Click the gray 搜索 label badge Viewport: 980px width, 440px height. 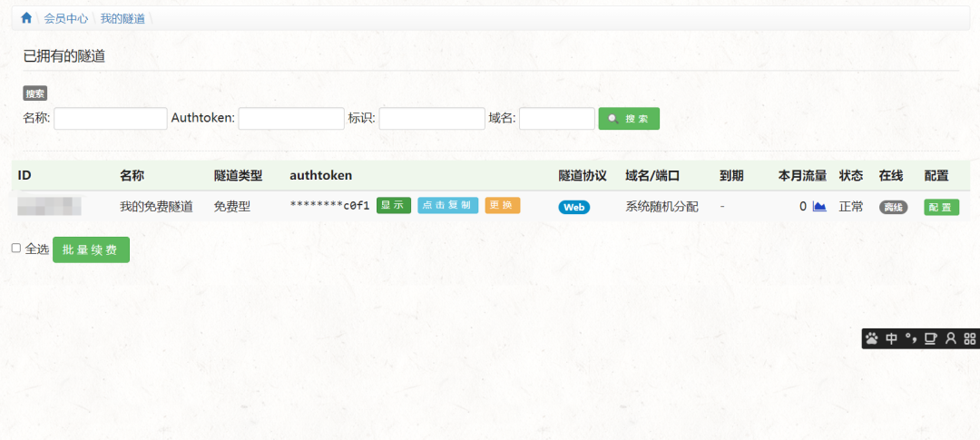click(x=35, y=93)
